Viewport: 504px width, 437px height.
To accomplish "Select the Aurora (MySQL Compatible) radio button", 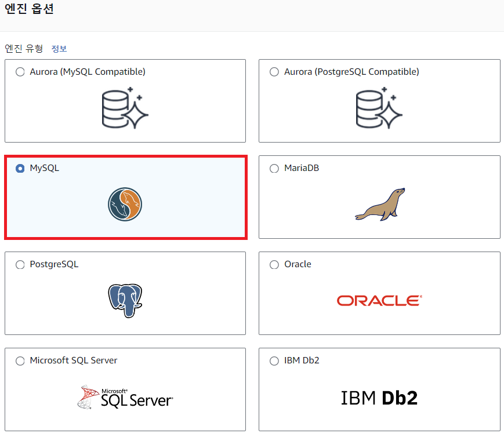I will point(20,72).
